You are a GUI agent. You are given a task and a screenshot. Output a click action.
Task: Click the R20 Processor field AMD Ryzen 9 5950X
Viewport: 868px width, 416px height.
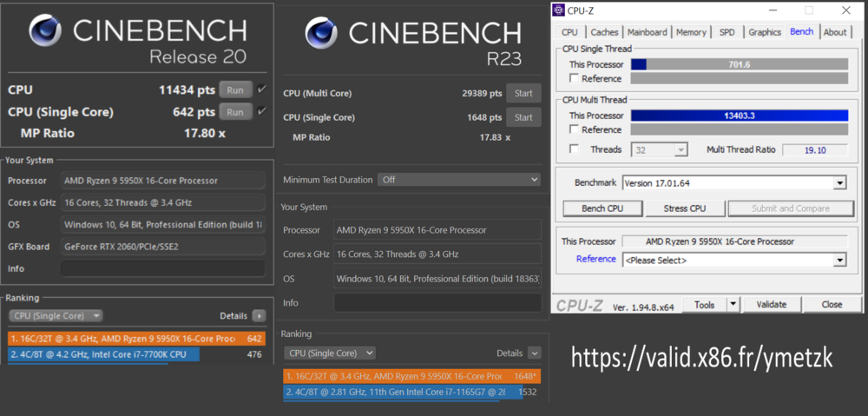click(163, 181)
